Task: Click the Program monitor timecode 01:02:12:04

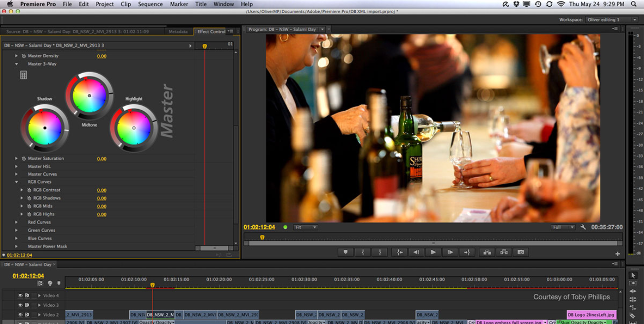Action: [259, 227]
